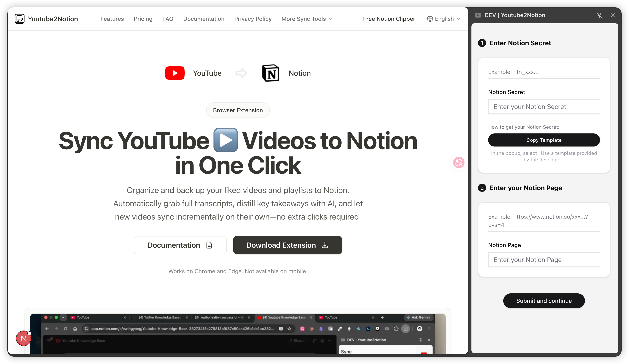The width and height of the screenshot is (629, 364).
Task: Click the "Sync YouTube Videos to Notion" headline
Action: [x=238, y=152]
